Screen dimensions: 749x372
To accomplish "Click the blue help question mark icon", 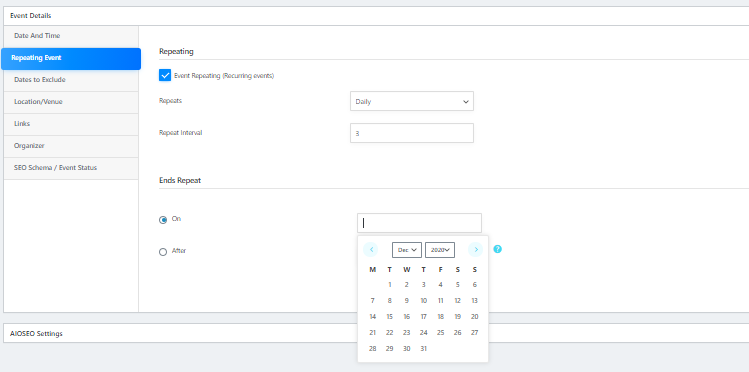I will [x=497, y=249].
